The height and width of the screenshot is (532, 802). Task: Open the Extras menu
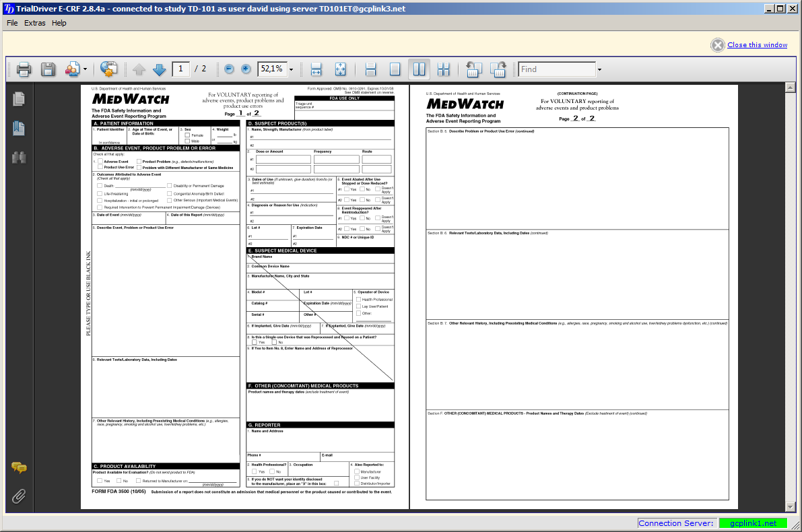pos(35,23)
